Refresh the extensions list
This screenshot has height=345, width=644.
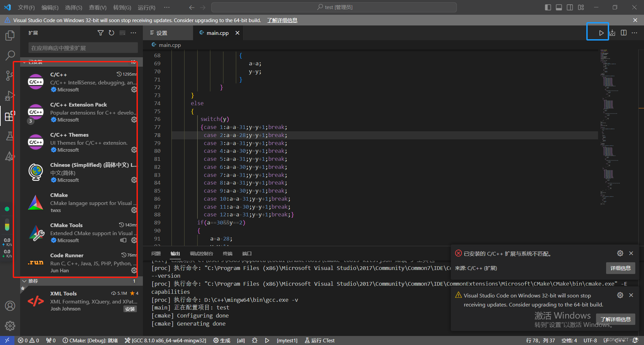(x=111, y=33)
